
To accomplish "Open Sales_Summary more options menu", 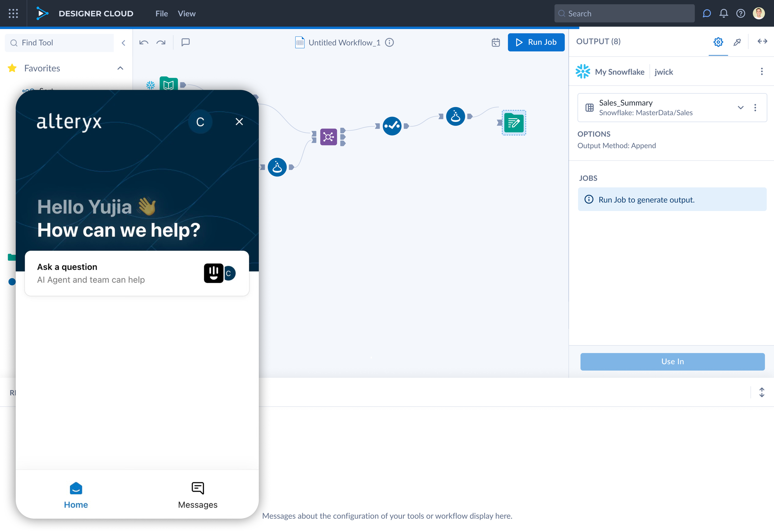I will coord(755,107).
